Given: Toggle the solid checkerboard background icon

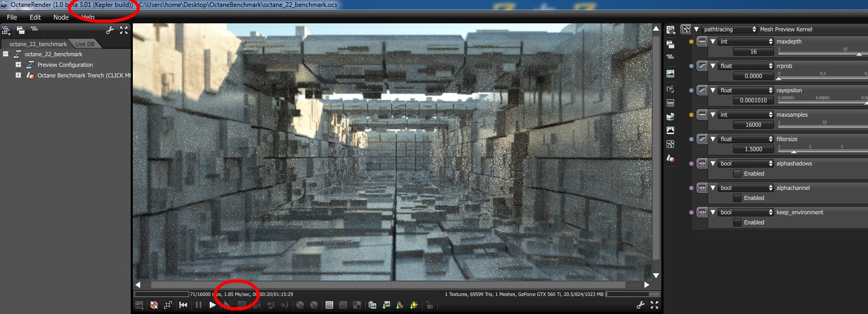Looking at the screenshot, I should [329, 305].
